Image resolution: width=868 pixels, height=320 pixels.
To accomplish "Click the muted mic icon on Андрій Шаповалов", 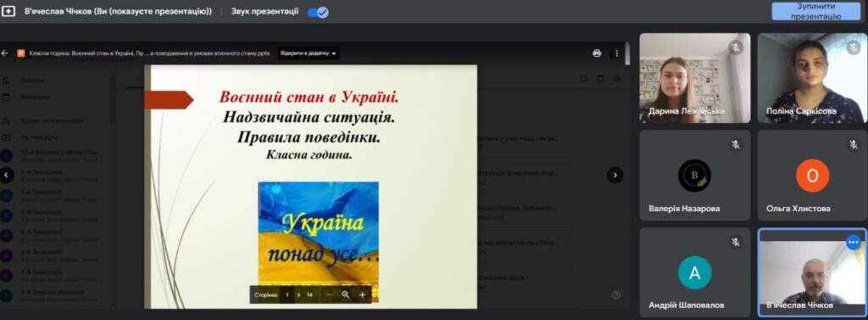I will click(735, 242).
